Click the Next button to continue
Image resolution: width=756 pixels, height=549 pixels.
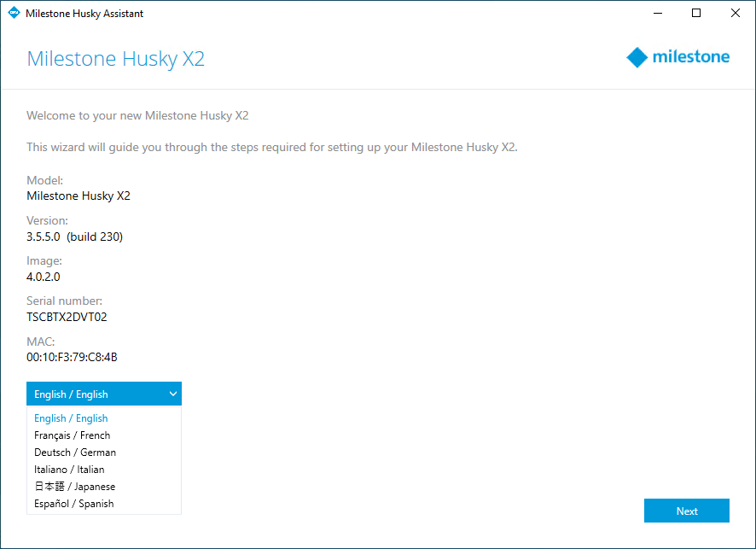coord(687,511)
